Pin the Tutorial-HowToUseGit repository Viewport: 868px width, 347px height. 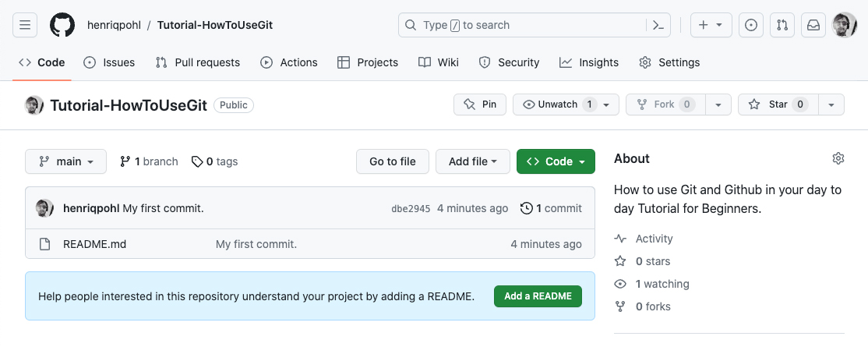[x=480, y=104]
